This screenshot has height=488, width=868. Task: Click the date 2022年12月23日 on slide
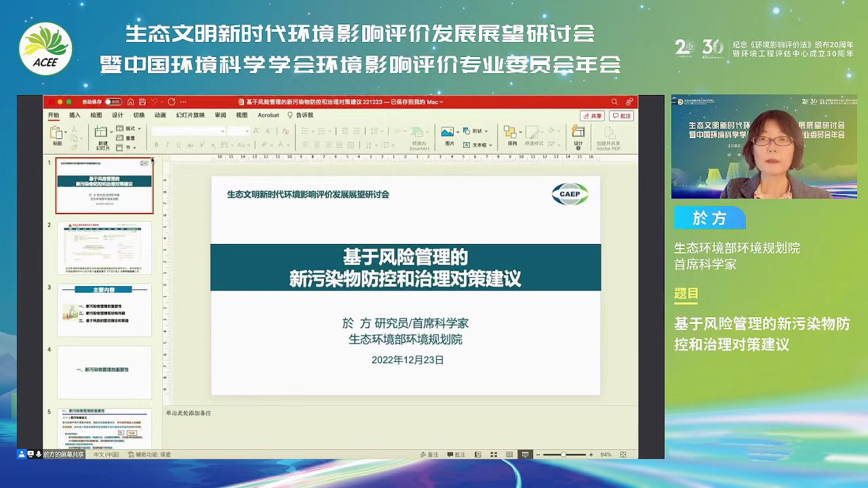(x=408, y=360)
